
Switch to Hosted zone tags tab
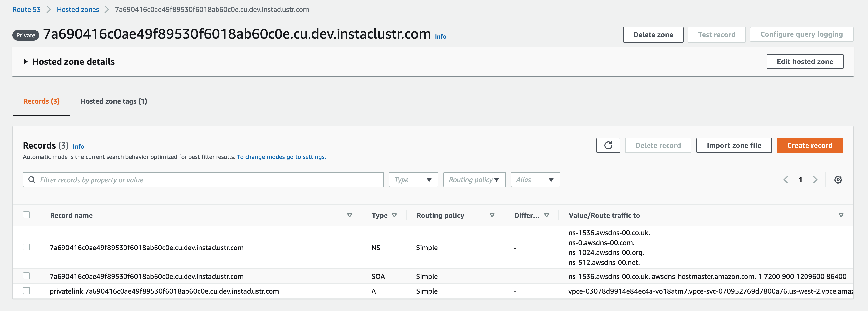pyautogui.click(x=114, y=101)
